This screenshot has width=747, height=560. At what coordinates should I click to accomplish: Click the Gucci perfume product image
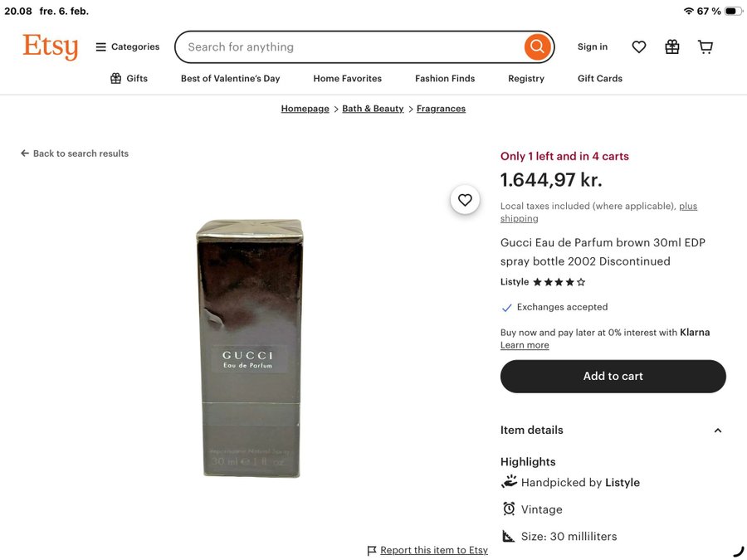coord(251,348)
